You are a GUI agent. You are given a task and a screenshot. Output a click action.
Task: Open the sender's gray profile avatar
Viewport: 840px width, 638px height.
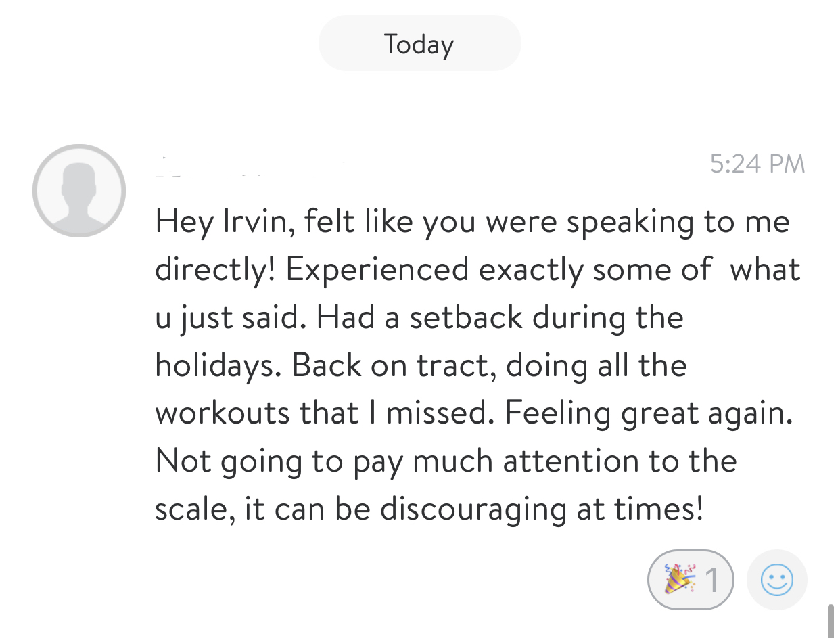pos(79,191)
